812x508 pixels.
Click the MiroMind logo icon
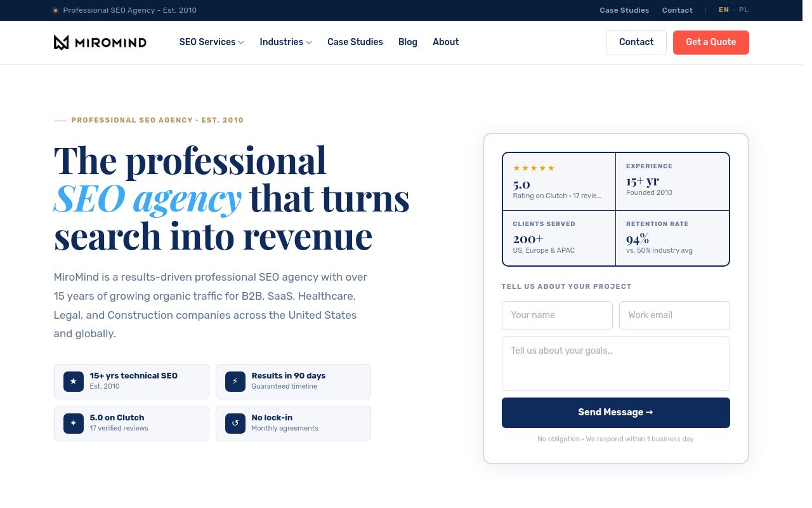click(x=61, y=43)
